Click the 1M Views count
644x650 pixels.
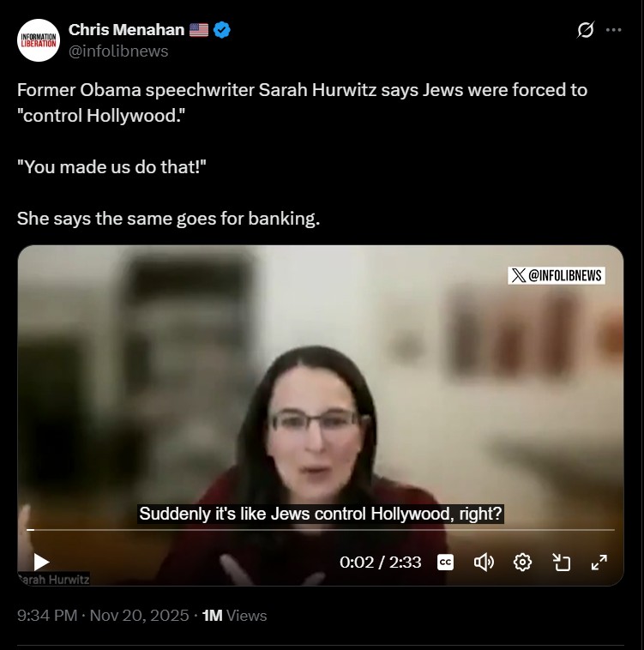click(235, 616)
